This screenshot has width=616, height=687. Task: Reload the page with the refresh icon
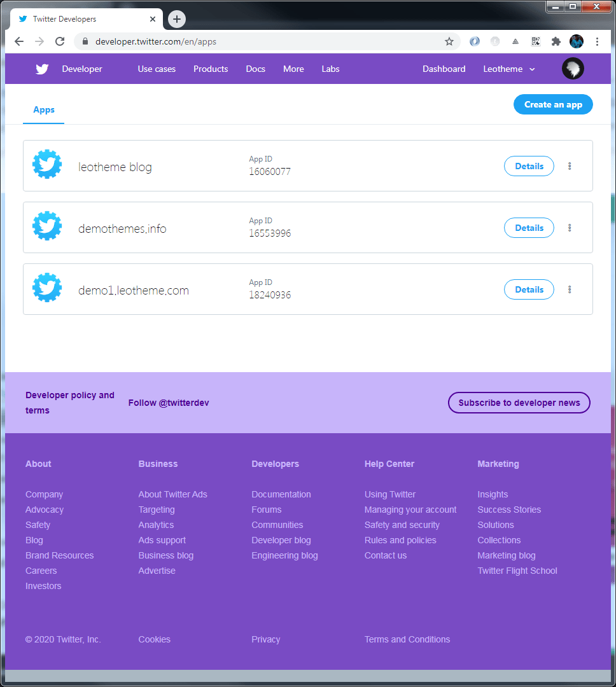[x=60, y=41]
